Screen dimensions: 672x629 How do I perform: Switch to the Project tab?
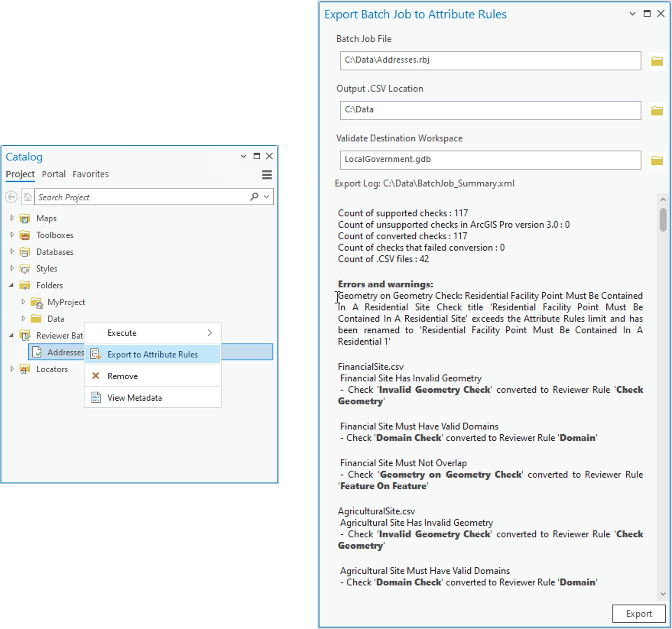click(x=20, y=174)
